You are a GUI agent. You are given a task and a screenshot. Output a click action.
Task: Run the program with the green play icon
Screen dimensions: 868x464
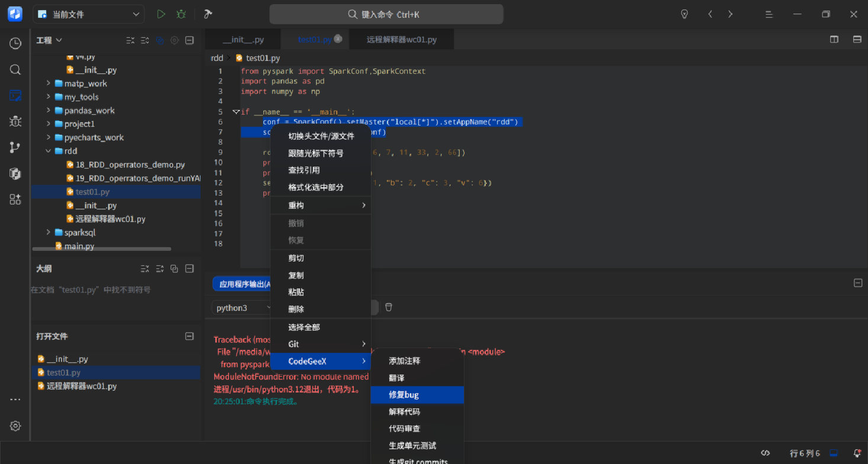161,14
